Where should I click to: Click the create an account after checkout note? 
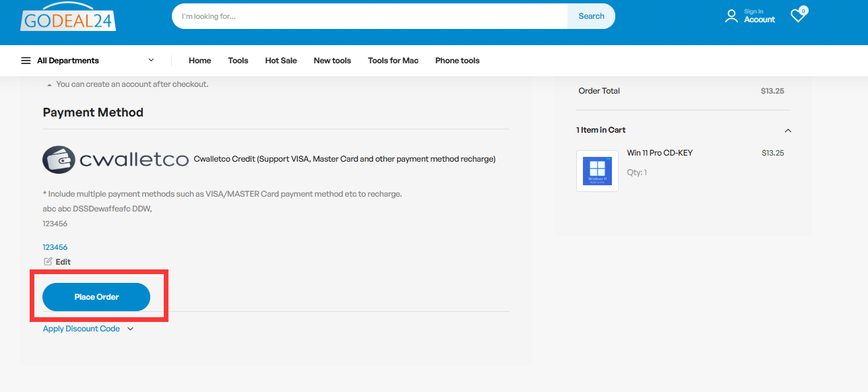tap(132, 84)
